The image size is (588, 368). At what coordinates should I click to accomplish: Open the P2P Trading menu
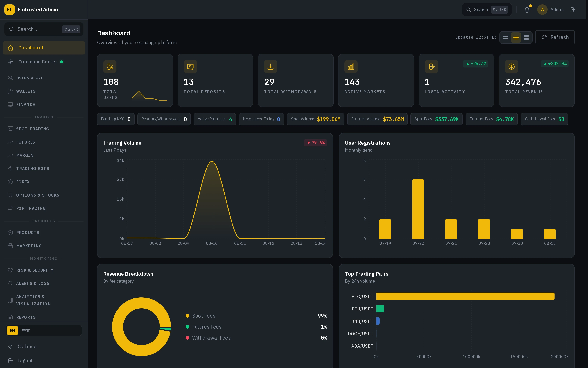[x=44, y=208]
